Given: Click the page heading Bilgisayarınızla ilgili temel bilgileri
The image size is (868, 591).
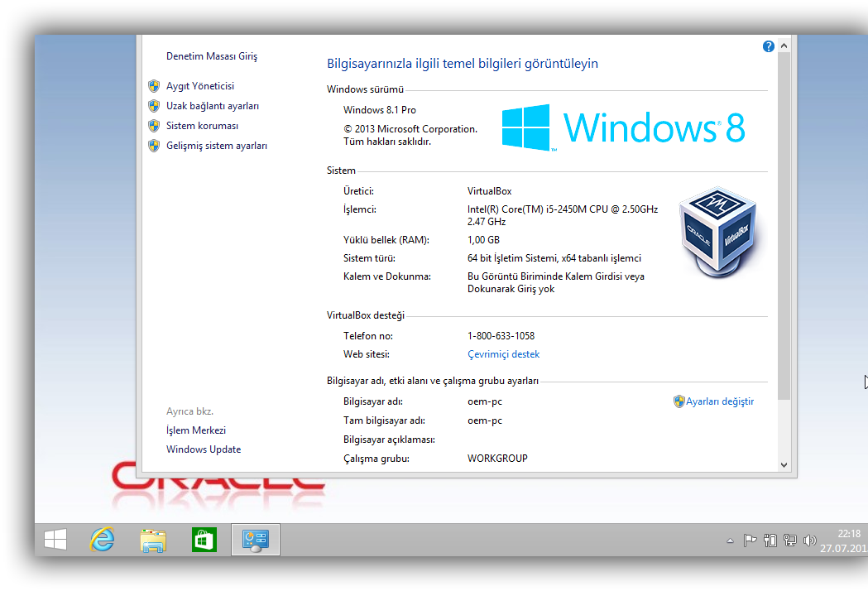Looking at the screenshot, I should (x=463, y=64).
